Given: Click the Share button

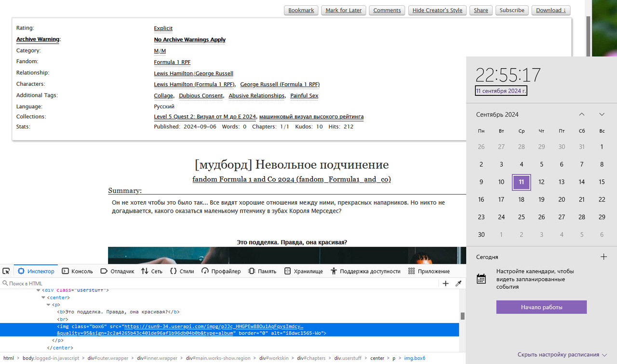Looking at the screenshot, I should 481,10.
